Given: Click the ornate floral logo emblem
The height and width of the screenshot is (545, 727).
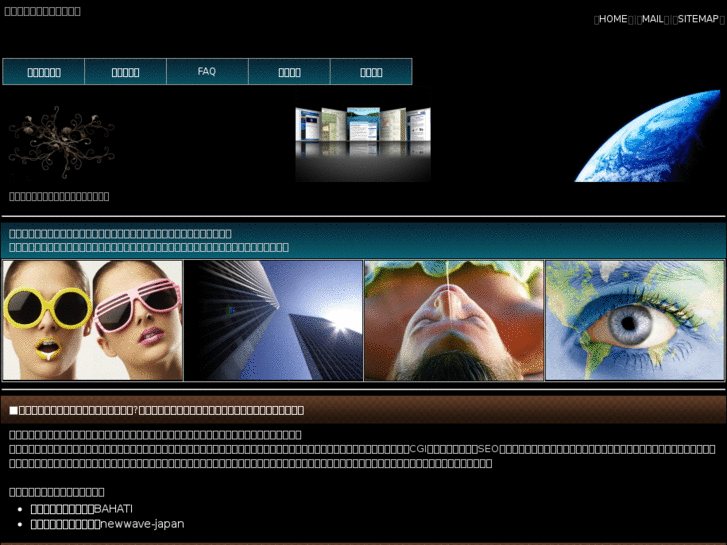Looking at the screenshot, I should coord(61,142).
